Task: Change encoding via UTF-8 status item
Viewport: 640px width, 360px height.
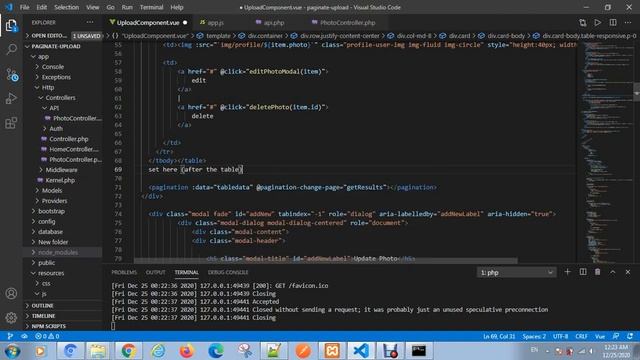Action: (560, 336)
